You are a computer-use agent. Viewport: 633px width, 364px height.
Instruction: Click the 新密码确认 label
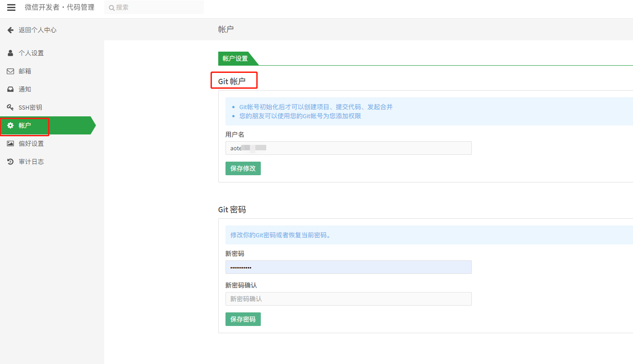coord(241,285)
